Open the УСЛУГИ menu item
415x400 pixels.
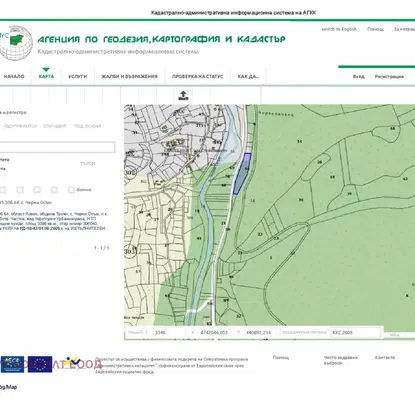pos(78,76)
